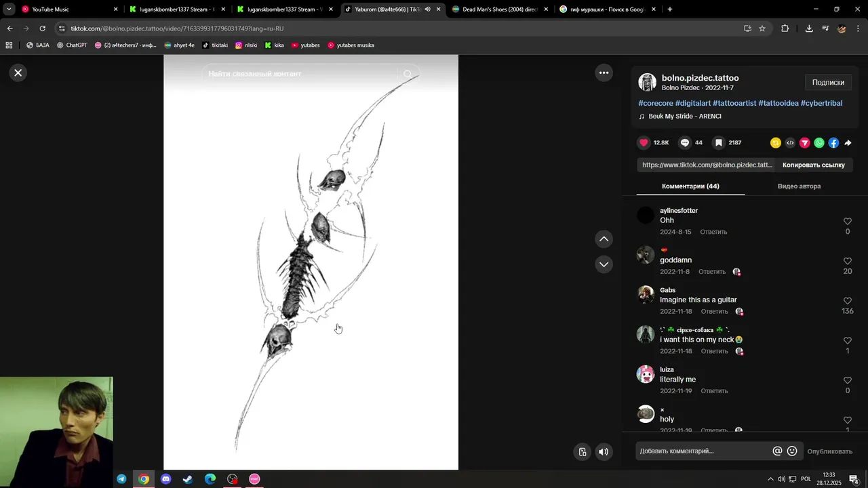This screenshot has height=488, width=868.
Task: Open the Beuk My Stride - ARENCI sound
Action: tap(684, 116)
